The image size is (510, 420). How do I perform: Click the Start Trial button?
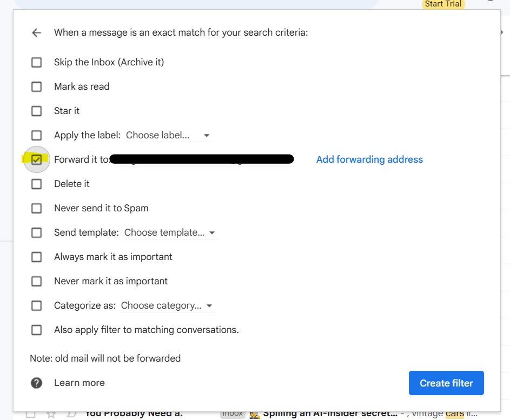click(442, 4)
